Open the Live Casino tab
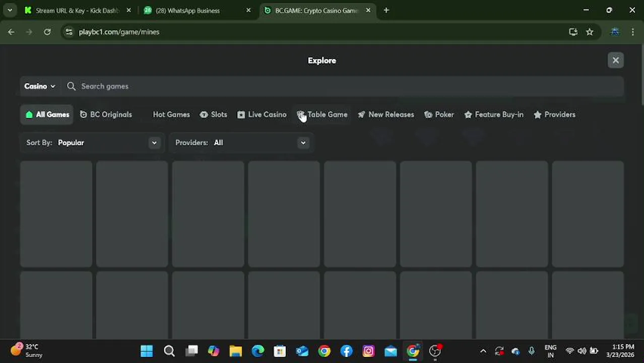 (262, 114)
